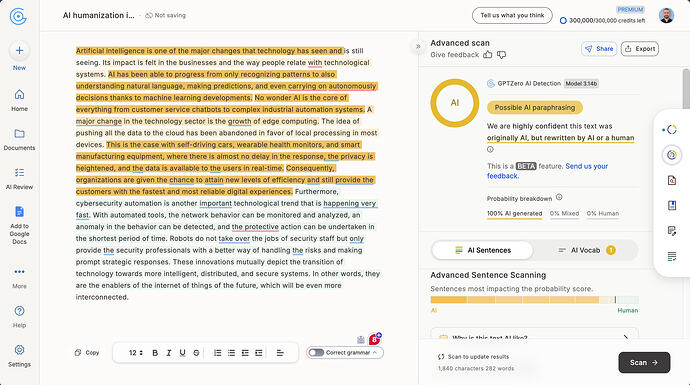
Task: Open the document edit pencil icon in right rail
Action: (672, 231)
